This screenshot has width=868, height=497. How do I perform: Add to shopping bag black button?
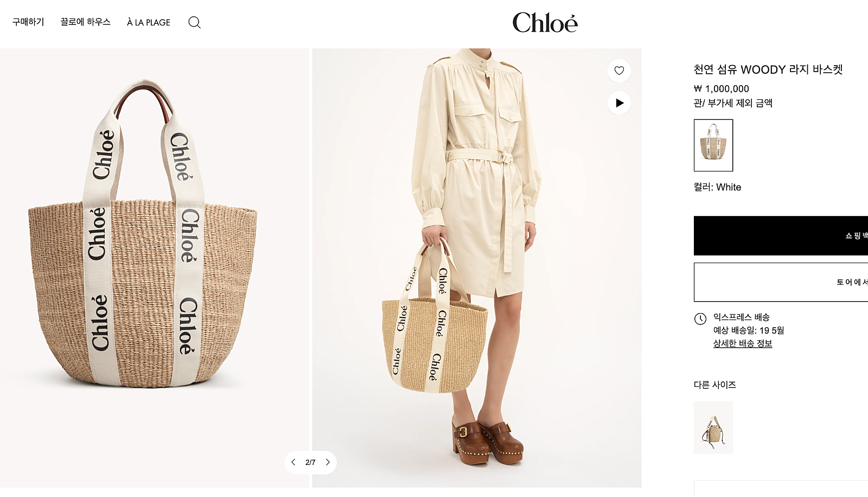(781, 235)
